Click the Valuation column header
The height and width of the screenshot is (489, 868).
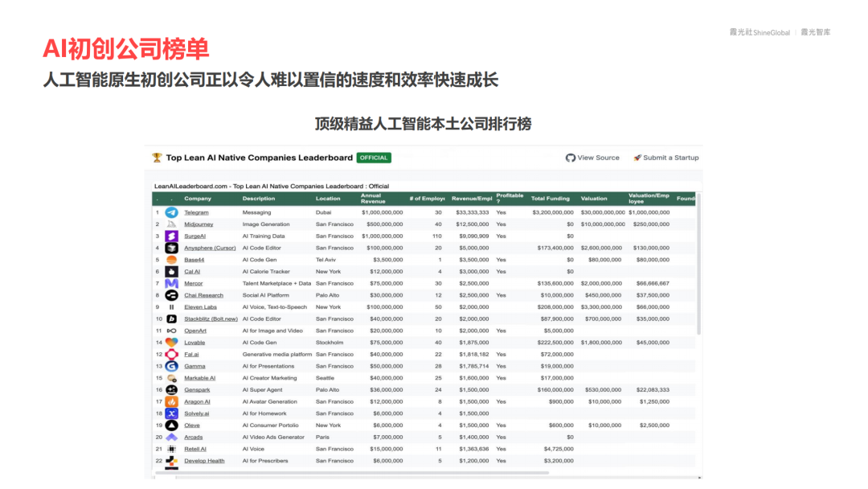594,199
